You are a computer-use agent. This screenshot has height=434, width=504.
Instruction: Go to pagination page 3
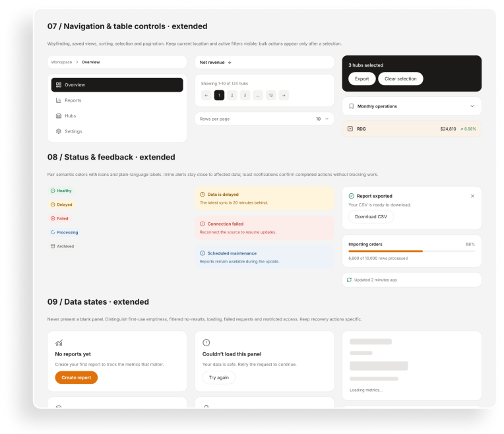click(245, 95)
